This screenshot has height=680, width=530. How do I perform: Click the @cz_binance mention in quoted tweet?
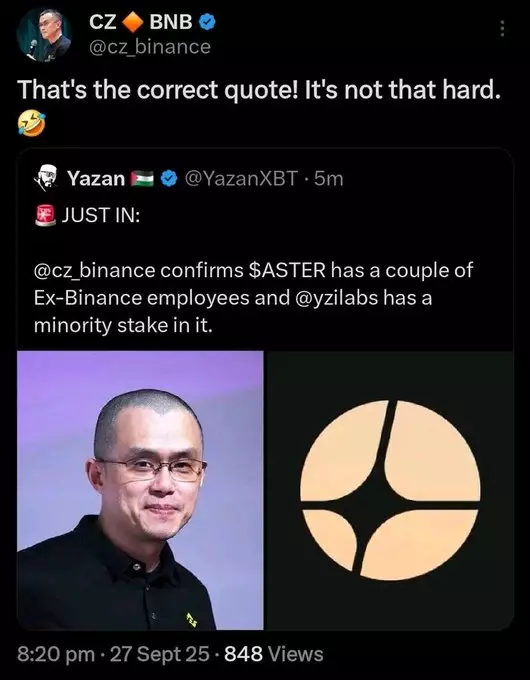[95, 271]
